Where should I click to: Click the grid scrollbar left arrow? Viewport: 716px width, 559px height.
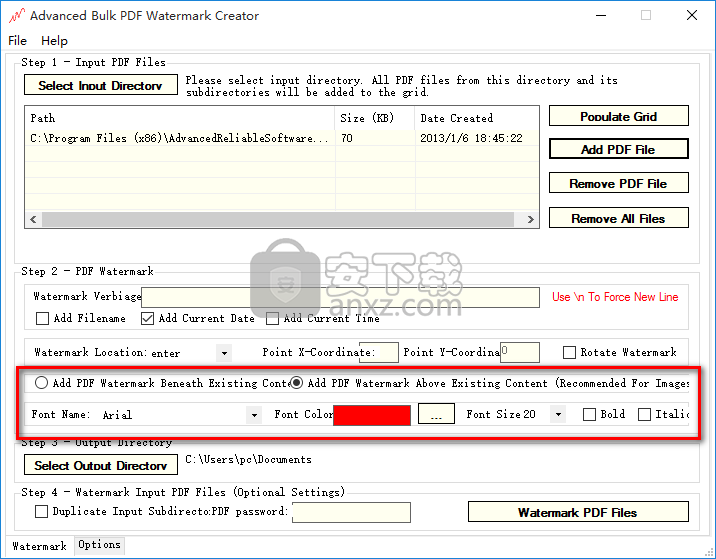coord(33,219)
